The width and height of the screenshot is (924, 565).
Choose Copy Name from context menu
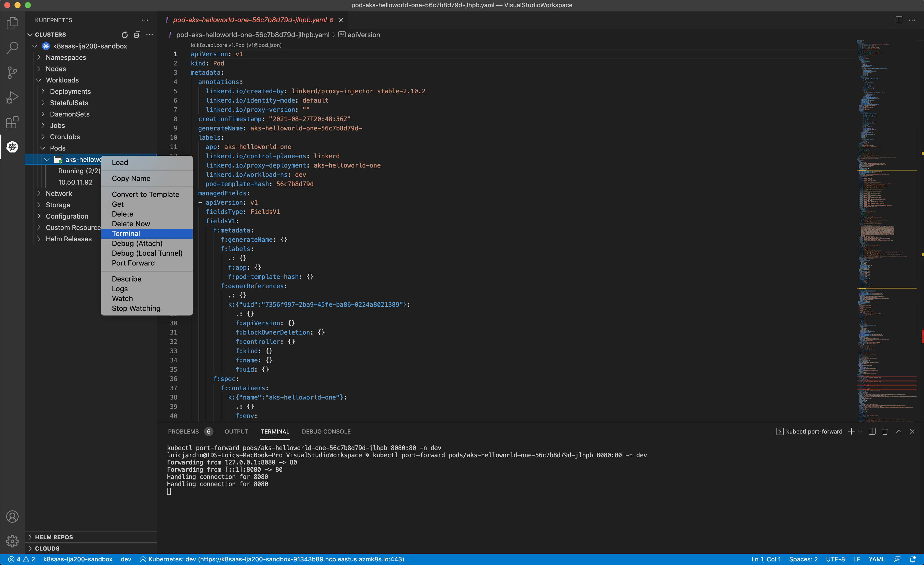[x=147, y=178]
